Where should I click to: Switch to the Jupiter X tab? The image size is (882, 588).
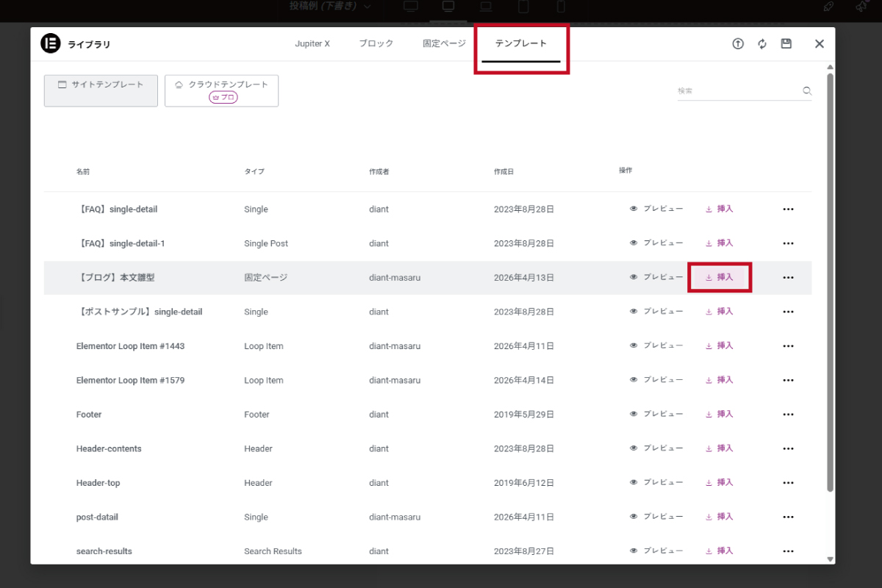point(312,43)
